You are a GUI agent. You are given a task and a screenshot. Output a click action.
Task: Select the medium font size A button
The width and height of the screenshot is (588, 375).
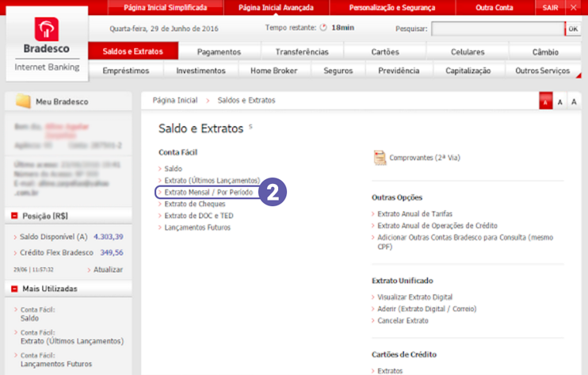(560, 102)
